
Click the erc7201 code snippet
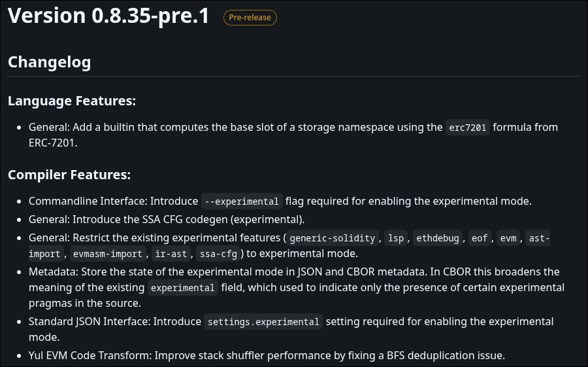(468, 128)
